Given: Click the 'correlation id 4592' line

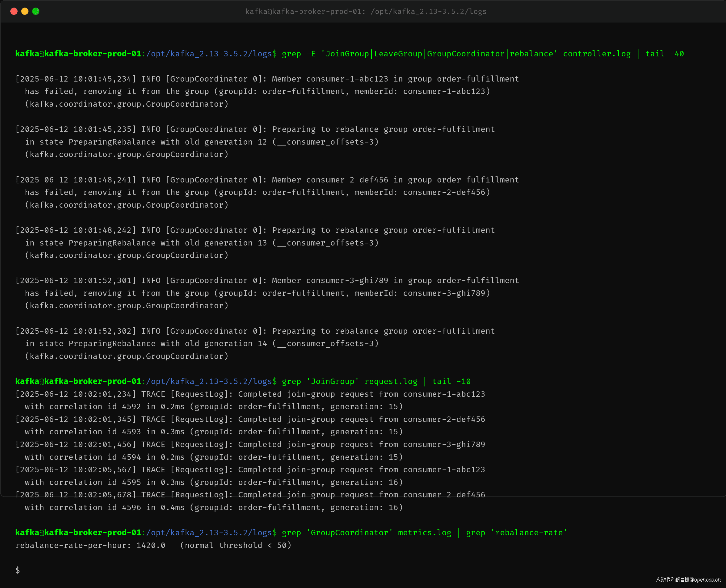Looking at the screenshot, I should click(214, 406).
